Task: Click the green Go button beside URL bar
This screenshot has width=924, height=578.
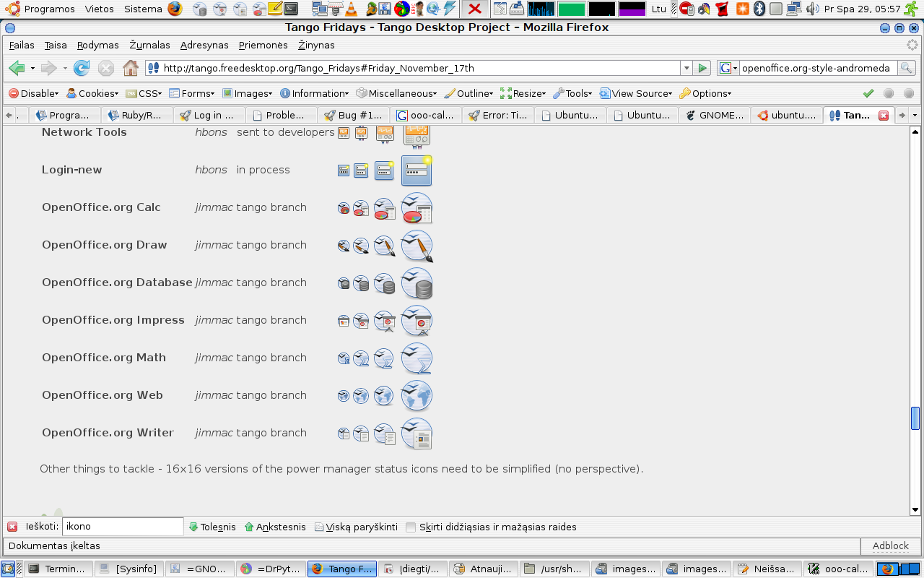Action: click(x=702, y=69)
